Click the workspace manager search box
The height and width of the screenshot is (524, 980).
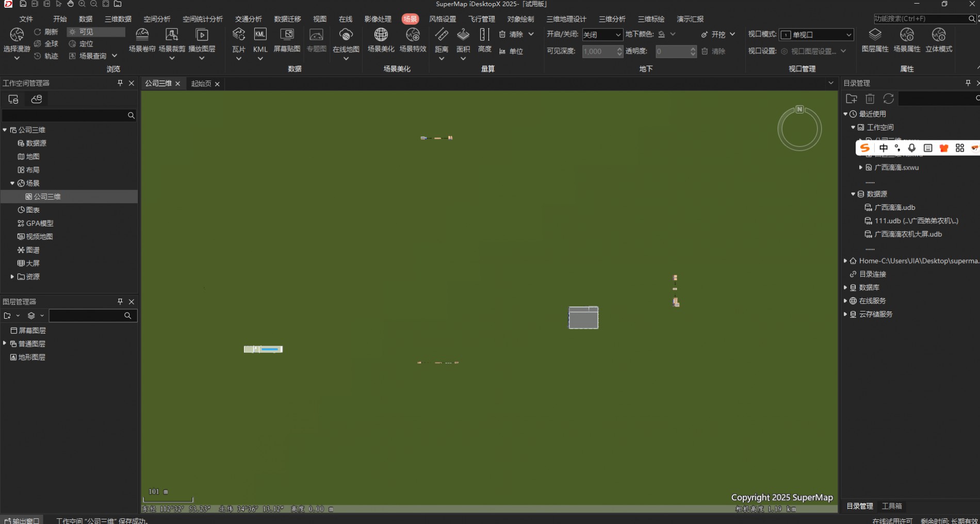pos(69,116)
